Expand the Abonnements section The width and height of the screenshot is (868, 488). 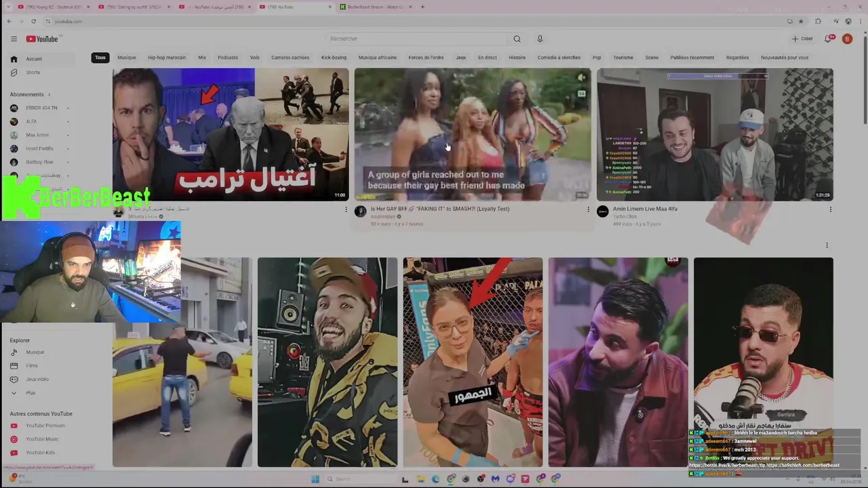31,94
